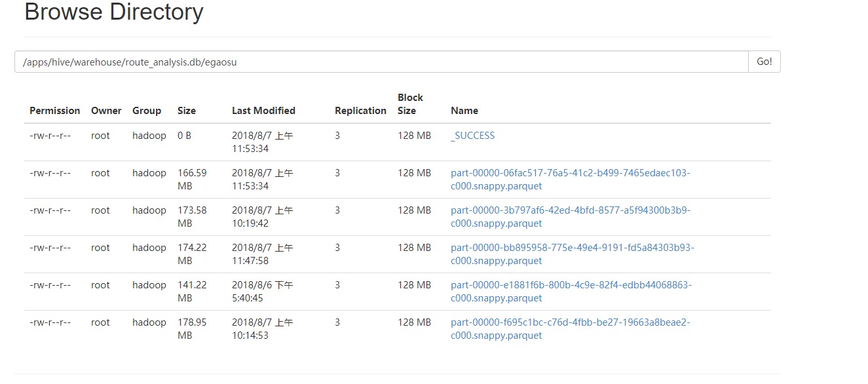
Task: Open the part-00000-e1881f6b parquet file link
Action: pyautogui.click(x=571, y=285)
